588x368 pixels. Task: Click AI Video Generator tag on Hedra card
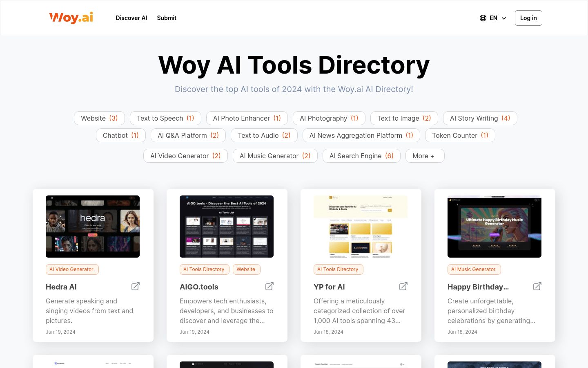pyautogui.click(x=72, y=269)
